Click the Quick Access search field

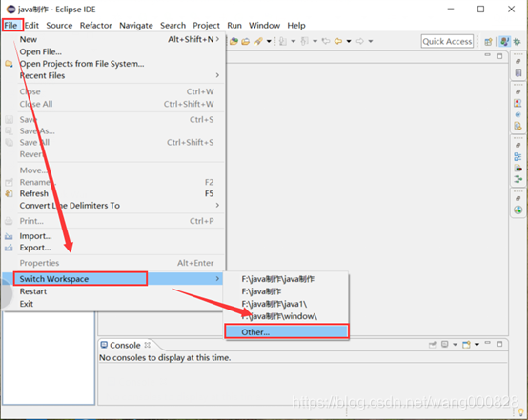tap(447, 41)
